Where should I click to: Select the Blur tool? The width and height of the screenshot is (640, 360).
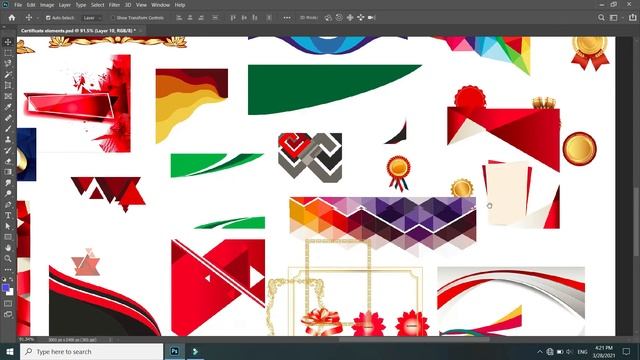pos(8,182)
